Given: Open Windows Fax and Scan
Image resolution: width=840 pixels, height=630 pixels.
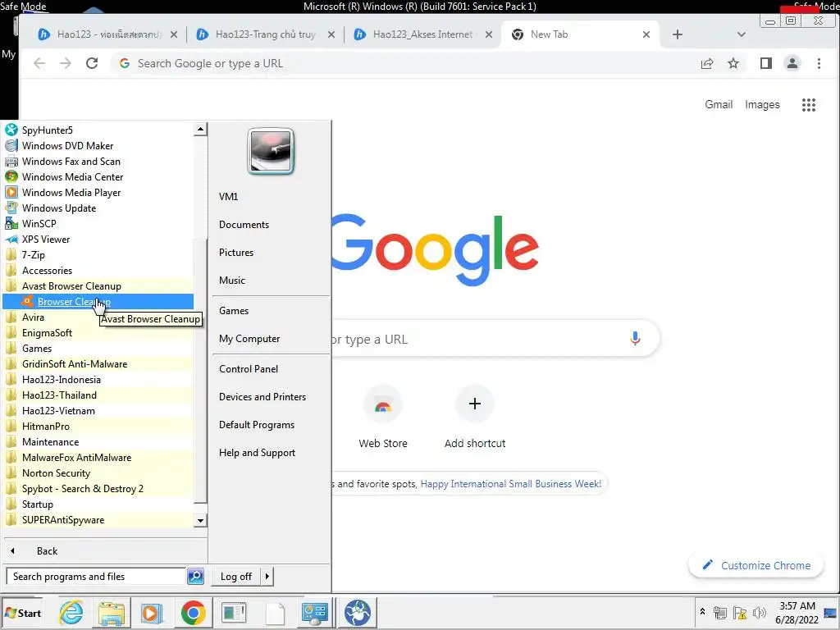Looking at the screenshot, I should click(x=71, y=162).
